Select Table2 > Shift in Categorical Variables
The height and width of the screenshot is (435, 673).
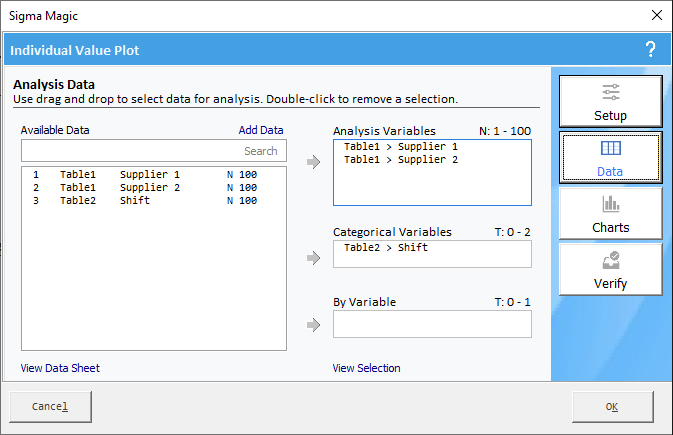point(386,247)
